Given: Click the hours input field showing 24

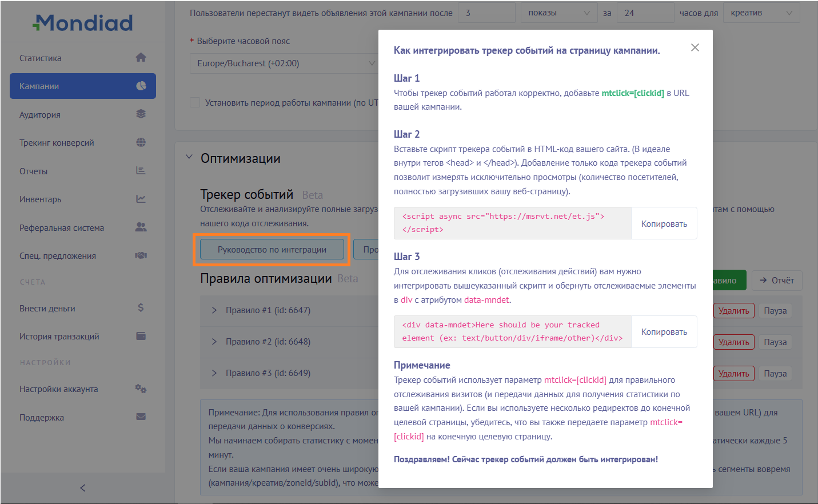Looking at the screenshot, I should [x=645, y=13].
